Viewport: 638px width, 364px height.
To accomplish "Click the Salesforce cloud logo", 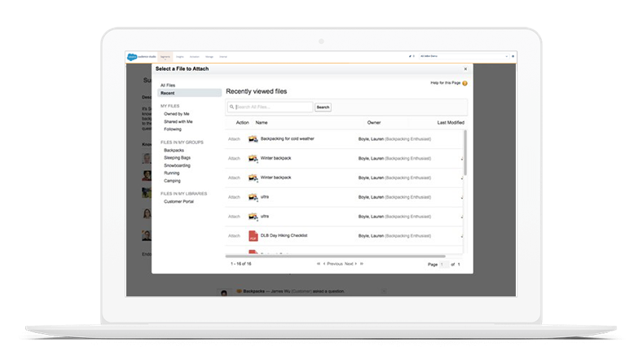I will coord(132,57).
